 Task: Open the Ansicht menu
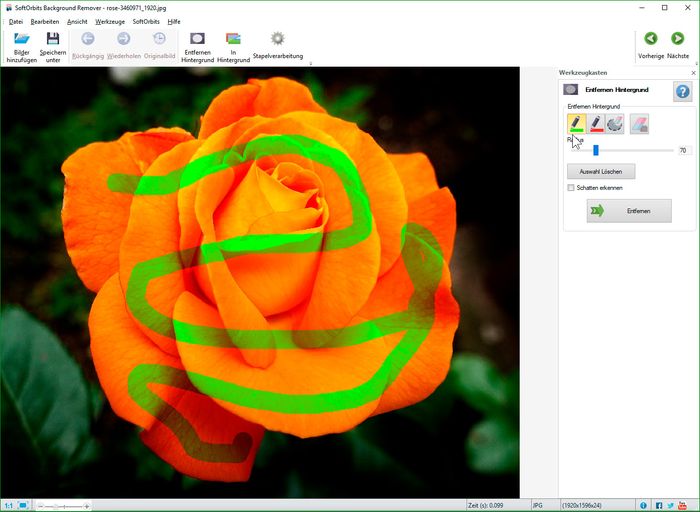point(77,21)
